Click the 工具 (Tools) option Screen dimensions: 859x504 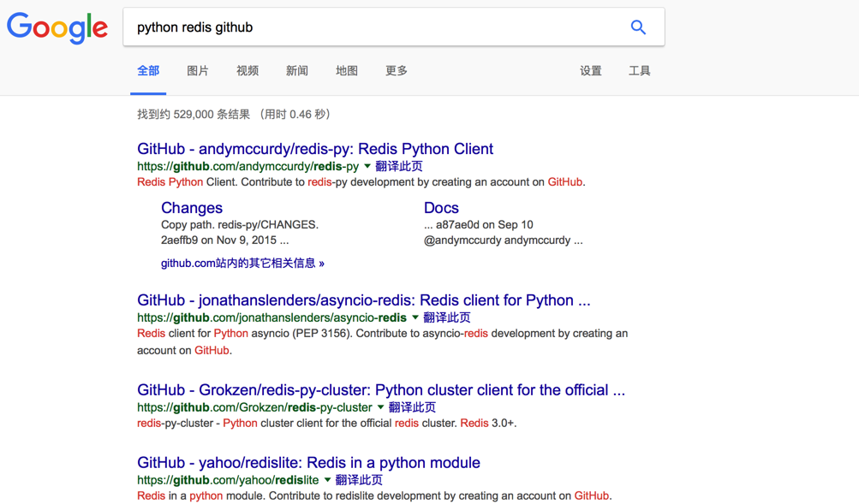coord(639,71)
